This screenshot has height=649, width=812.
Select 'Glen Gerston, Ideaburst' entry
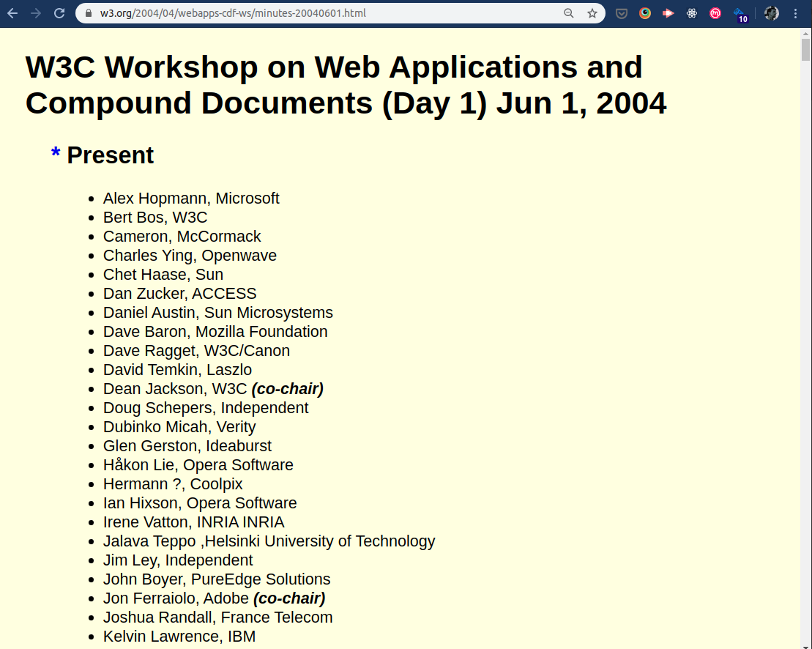(x=187, y=446)
